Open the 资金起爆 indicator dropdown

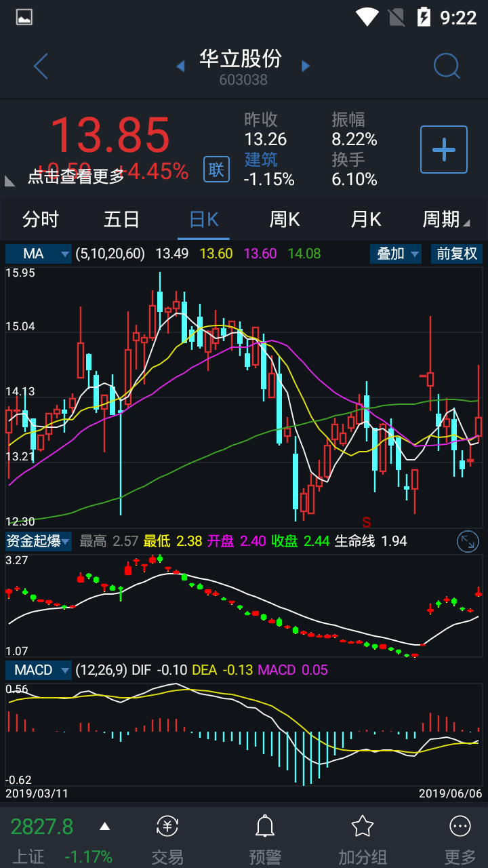[39, 541]
